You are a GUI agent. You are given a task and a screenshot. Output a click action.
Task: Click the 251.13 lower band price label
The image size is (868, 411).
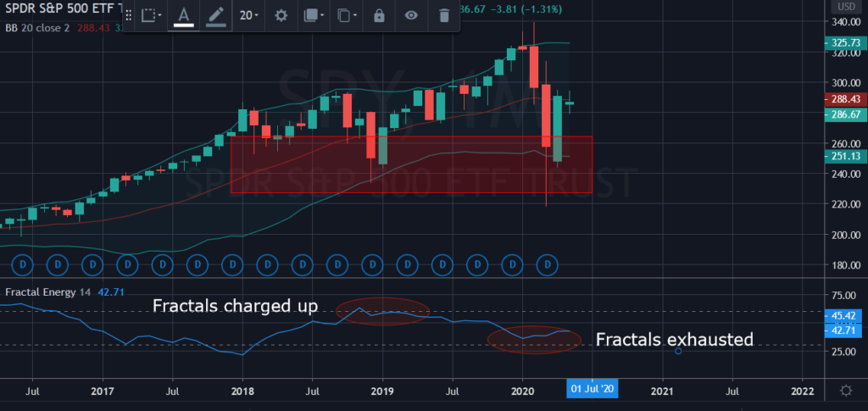click(x=845, y=157)
